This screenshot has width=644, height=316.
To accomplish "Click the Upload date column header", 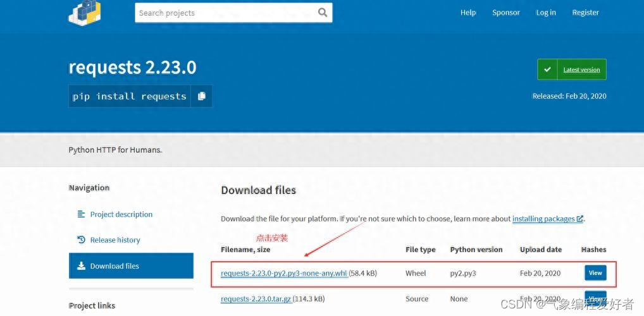I will pos(541,250).
